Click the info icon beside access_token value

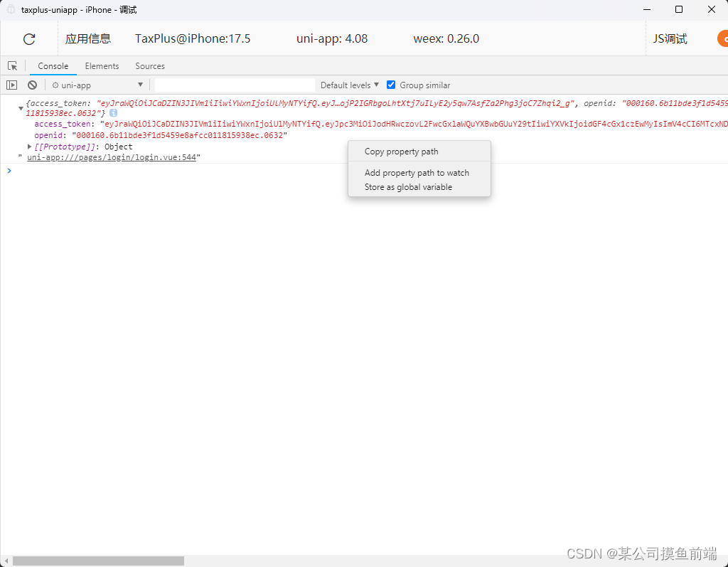pyautogui.click(x=114, y=113)
